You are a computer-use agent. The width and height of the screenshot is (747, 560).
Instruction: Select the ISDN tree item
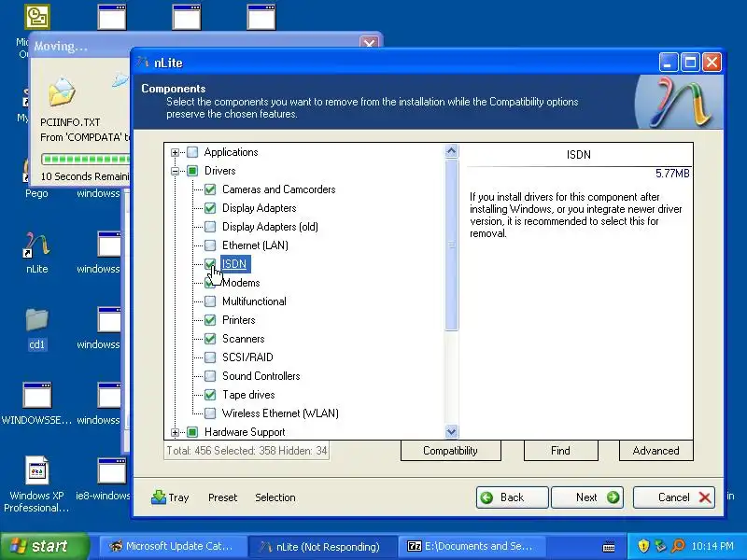(235, 264)
